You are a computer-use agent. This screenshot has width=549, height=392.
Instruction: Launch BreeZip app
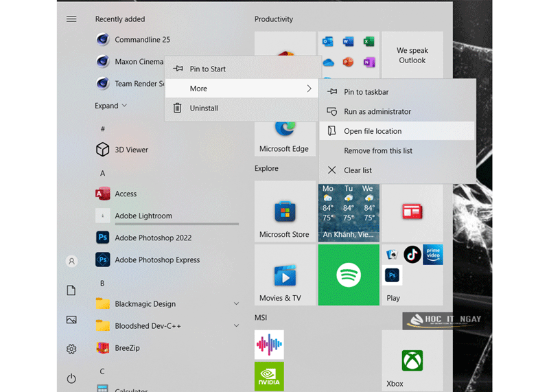point(117,348)
